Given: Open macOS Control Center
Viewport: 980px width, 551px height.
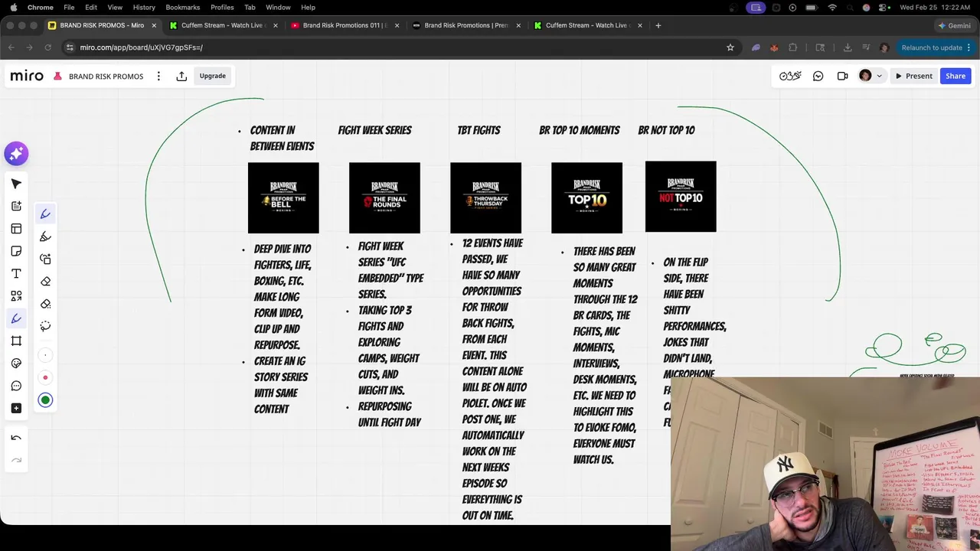Looking at the screenshot, I should coord(884,7).
